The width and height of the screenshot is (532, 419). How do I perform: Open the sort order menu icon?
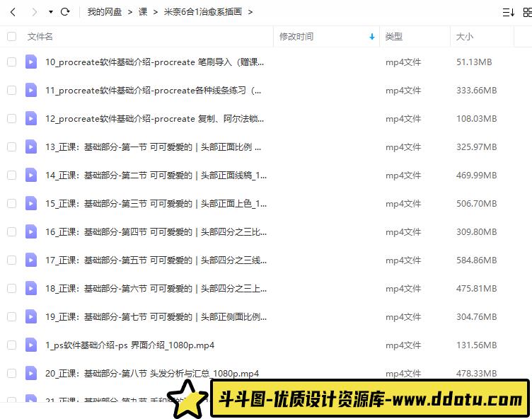tap(508, 13)
